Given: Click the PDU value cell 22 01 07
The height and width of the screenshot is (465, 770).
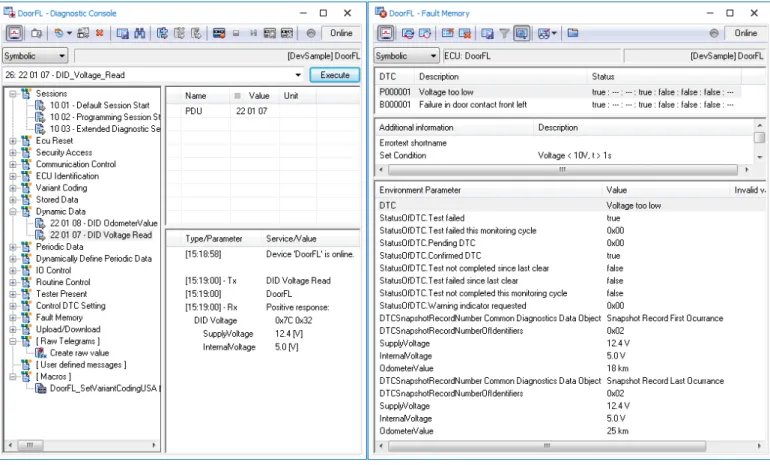Looking at the screenshot, I should pyautogui.click(x=254, y=111).
